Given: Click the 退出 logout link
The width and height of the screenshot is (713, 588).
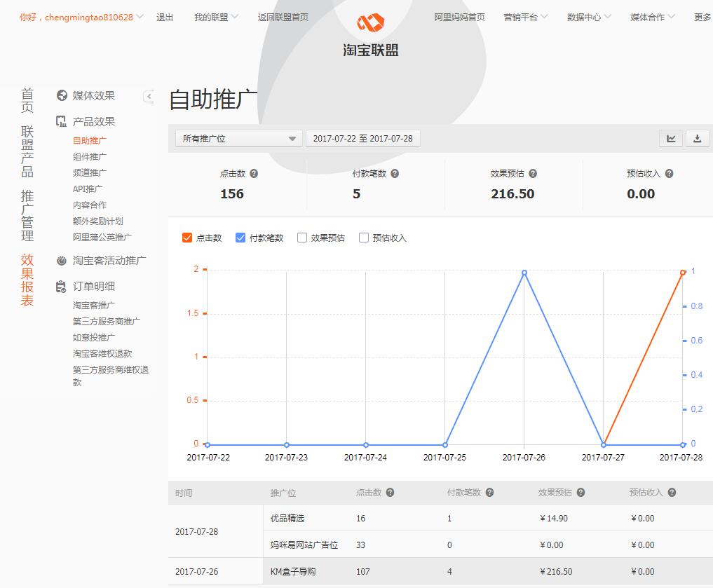Looking at the screenshot, I should pyautogui.click(x=165, y=18).
